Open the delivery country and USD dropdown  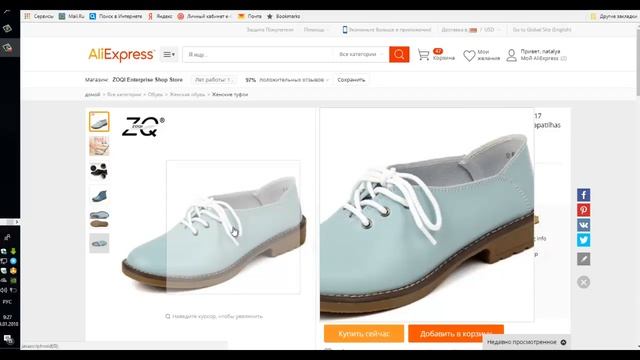pos(471,30)
